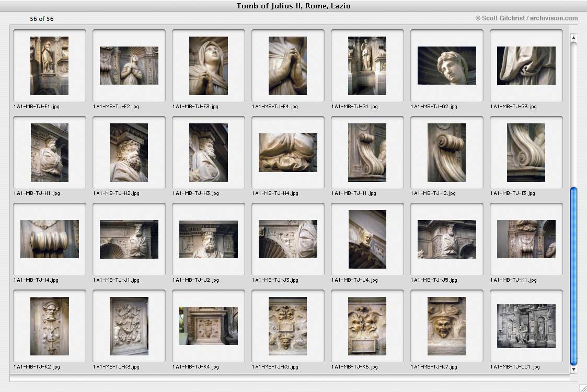Select thumbnail 1A1-MB-TJ-K1.jpg

tap(526, 239)
